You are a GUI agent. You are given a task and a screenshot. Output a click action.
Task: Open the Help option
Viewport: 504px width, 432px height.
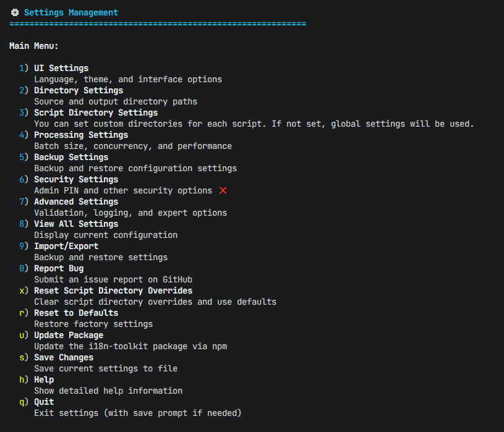[43, 379]
